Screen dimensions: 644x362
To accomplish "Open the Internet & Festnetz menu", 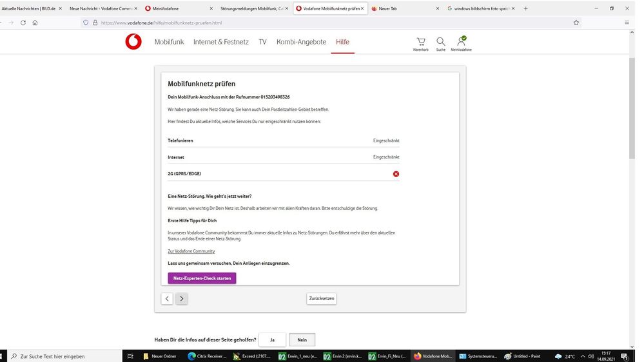I will (221, 42).
